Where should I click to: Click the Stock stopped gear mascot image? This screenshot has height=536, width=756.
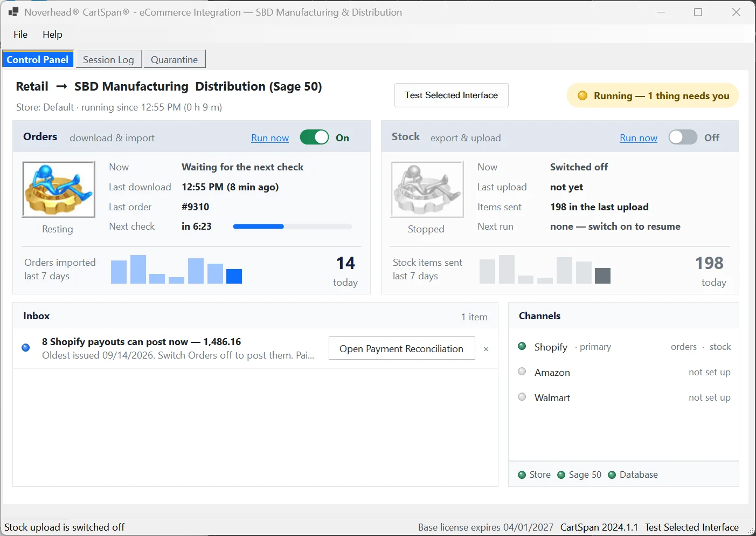coord(427,189)
